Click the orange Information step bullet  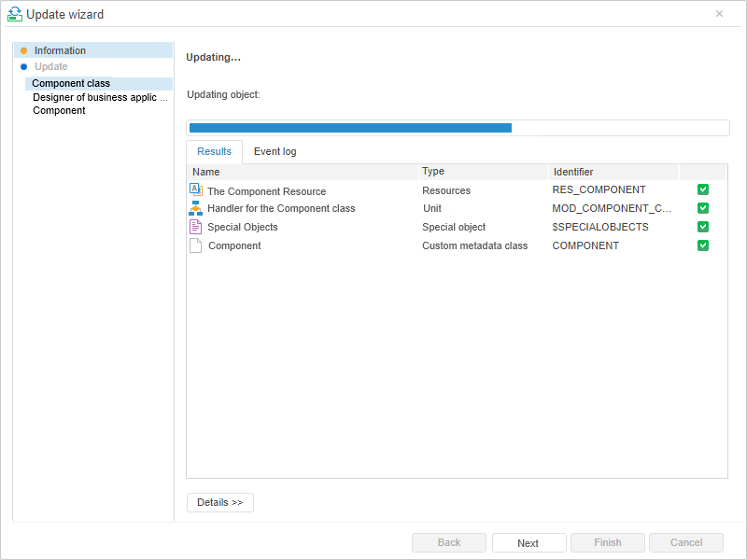pyautogui.click(x=24, y=50)
